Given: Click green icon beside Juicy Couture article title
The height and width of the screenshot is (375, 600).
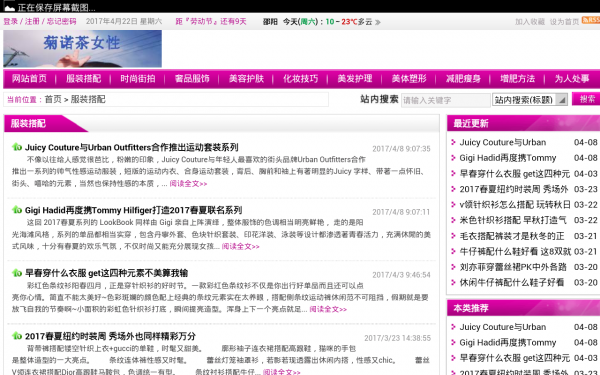Looking at the screenshot, I should click(x=17, y=147).
